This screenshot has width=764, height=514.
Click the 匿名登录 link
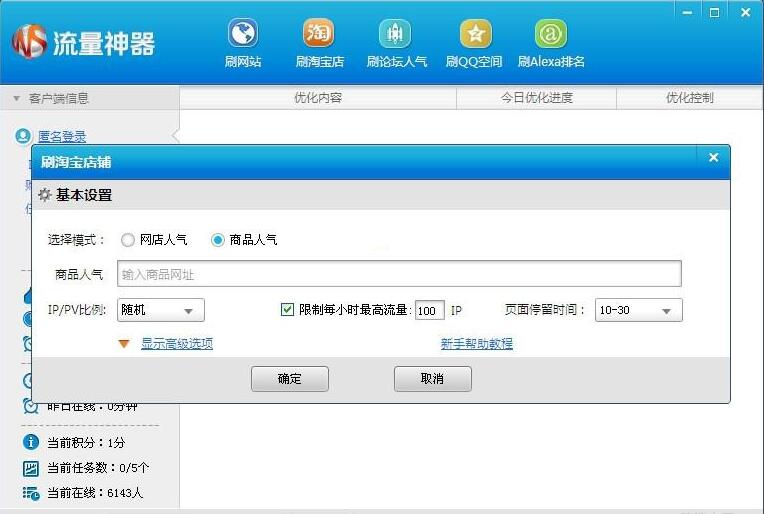[x=62, y=136]
